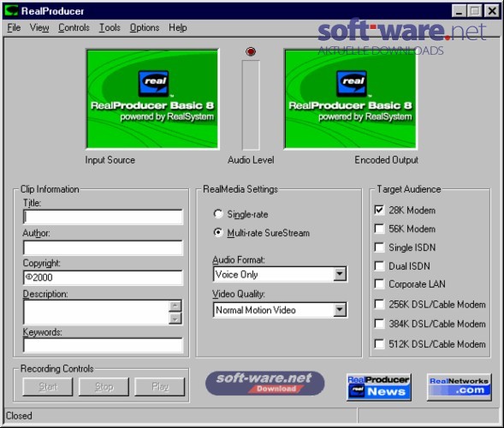Click the real logo in Input Source preview

154,83
